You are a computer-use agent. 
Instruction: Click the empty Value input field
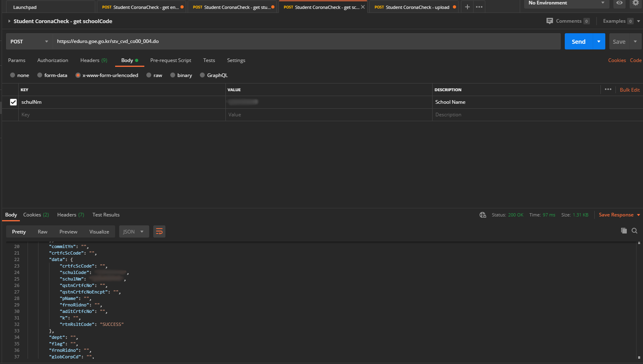coord(329,115)
